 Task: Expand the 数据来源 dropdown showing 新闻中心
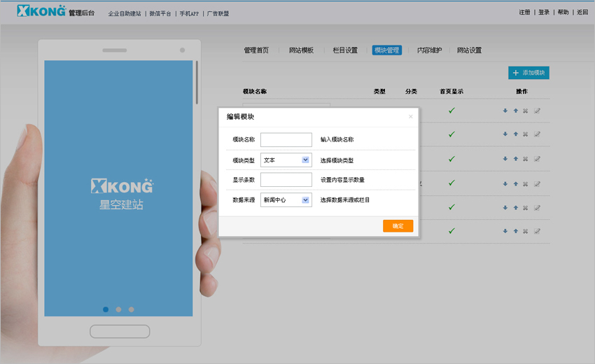[x=286, y=200]
